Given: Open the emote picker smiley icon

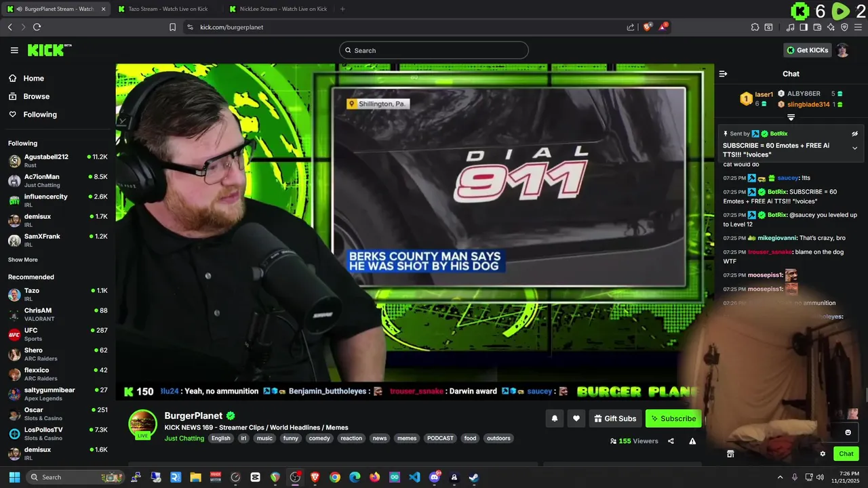Looking at the screenshot, I should coord(848,432).
